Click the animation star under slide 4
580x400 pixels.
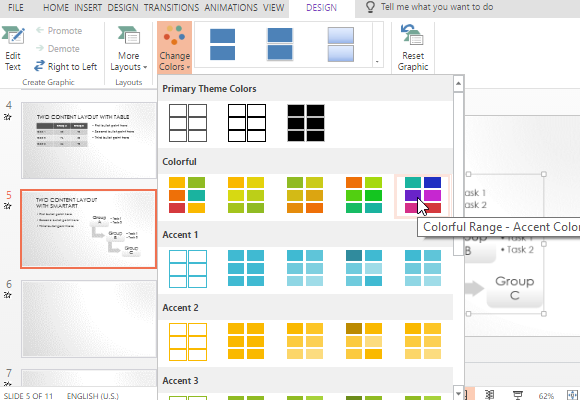click(8, 117)
